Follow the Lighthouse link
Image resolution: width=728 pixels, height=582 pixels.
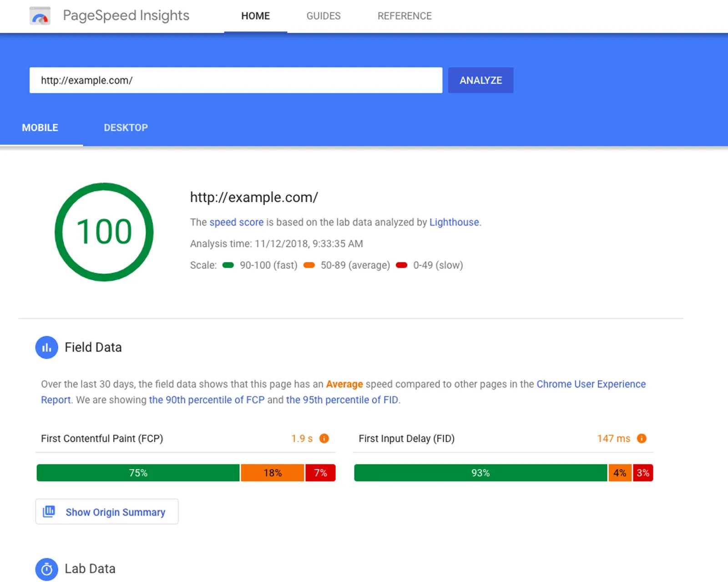454,222
